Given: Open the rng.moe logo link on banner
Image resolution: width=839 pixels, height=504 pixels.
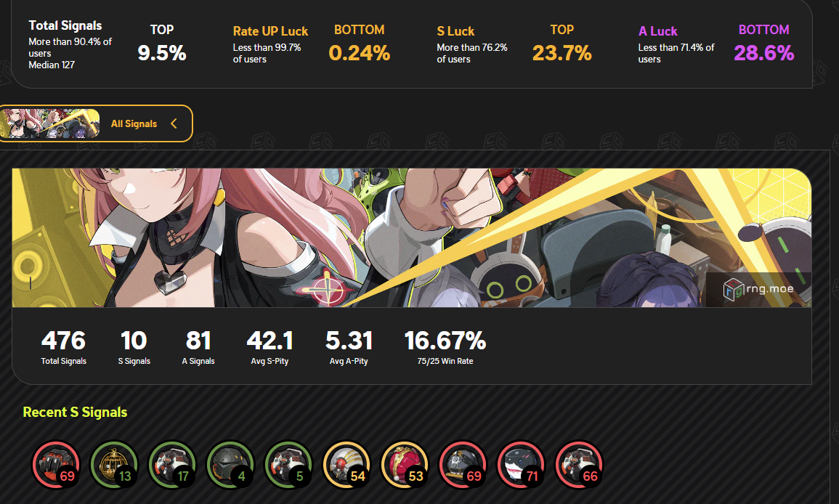Looking at the screenshot, I should pyautogui.click(x=758, y=290).
